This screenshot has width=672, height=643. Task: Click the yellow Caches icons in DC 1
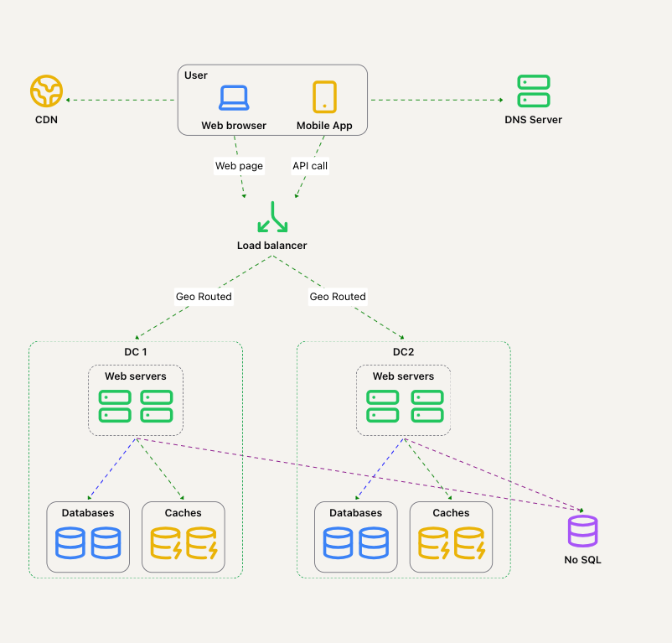[x=184, y=543]
